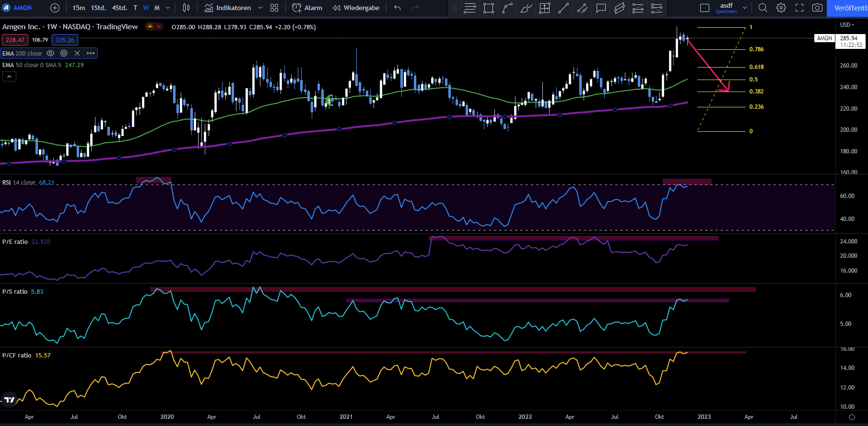The height and width of the screenshot is (426, 868).
Task: Open chart settings gear in top bar
Action: coord(781,8)
